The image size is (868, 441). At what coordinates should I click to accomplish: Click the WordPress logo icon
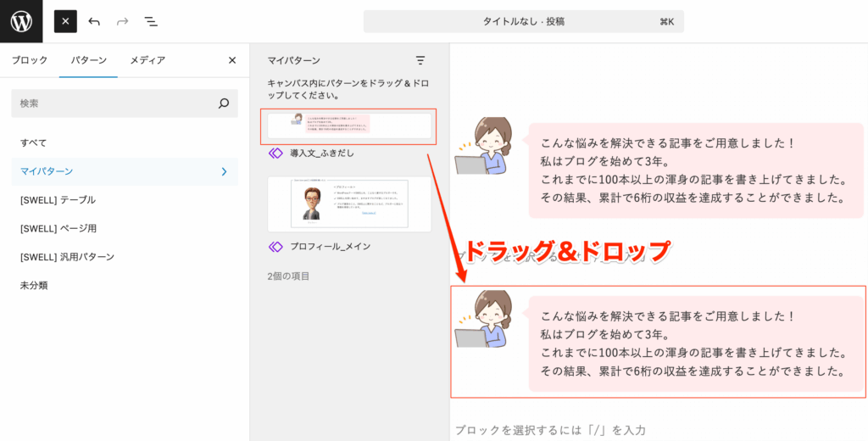[21, 21]
